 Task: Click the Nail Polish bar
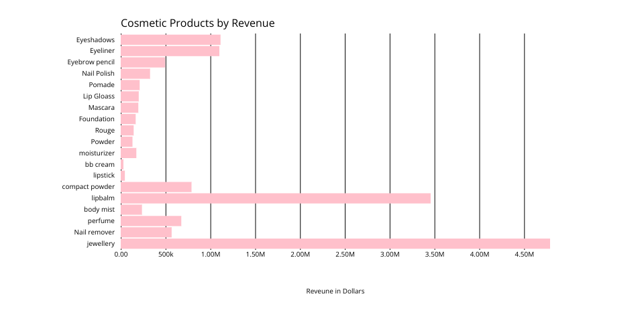click(x=136, y=74)
